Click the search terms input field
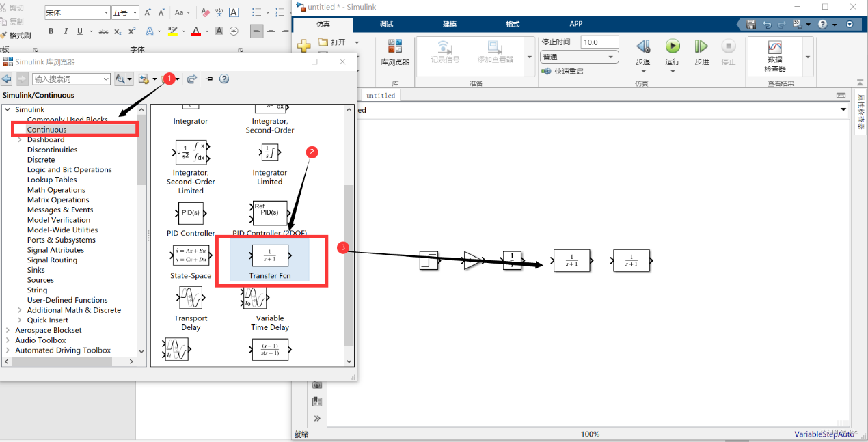868x442 pixels. (71, 79)
